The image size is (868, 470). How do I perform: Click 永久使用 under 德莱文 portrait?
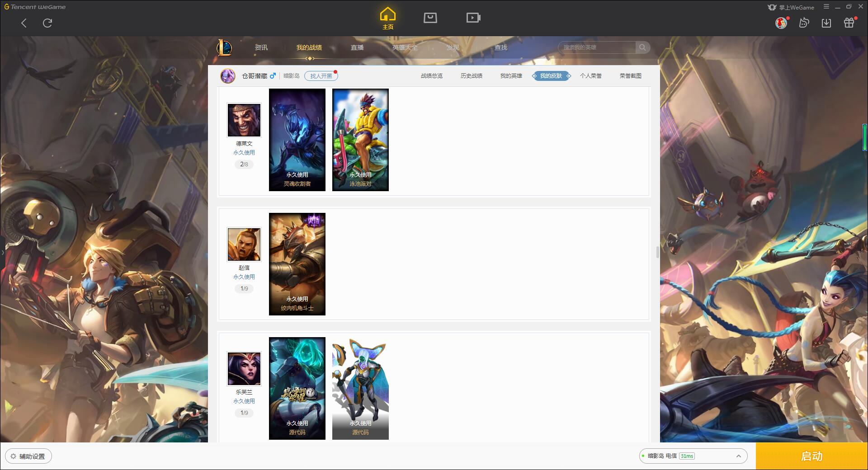(x=244, y=153)
